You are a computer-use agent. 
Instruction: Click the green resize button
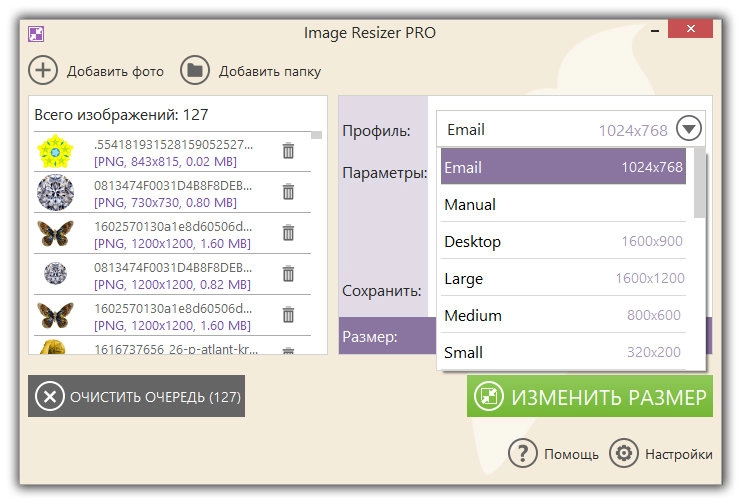tap(590, 396)
